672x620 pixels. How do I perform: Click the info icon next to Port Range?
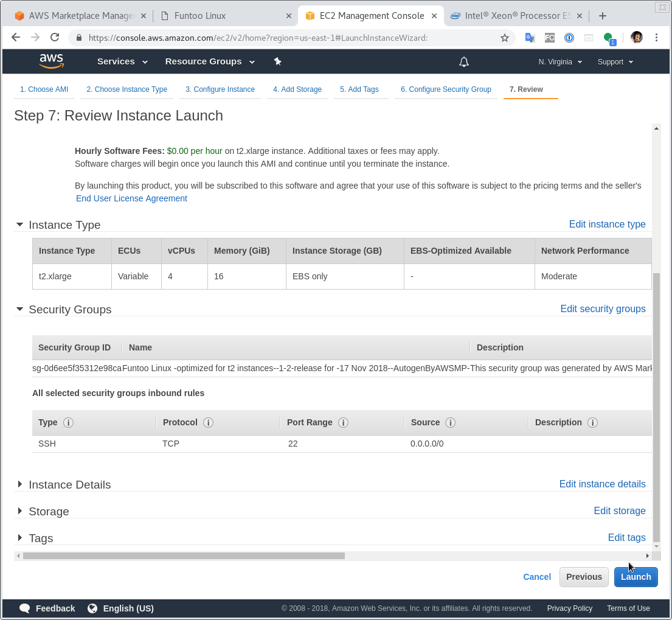tap(343, 422)
